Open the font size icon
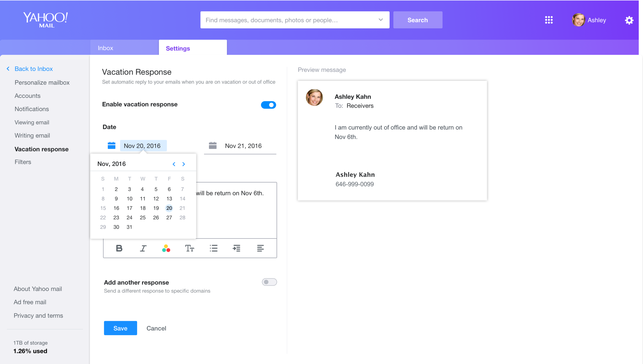The width and height of the screenshot is (643, 364). click(190, 248)
